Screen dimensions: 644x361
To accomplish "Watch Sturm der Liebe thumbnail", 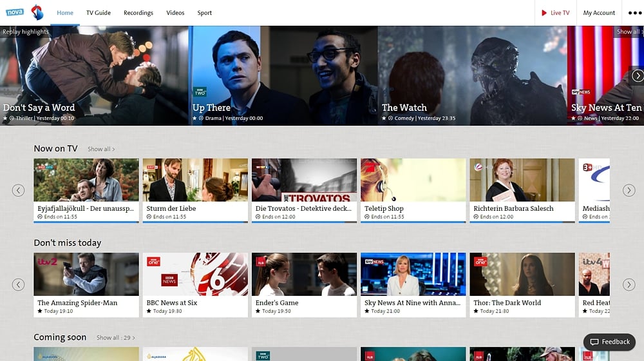I will pos(195,180).
